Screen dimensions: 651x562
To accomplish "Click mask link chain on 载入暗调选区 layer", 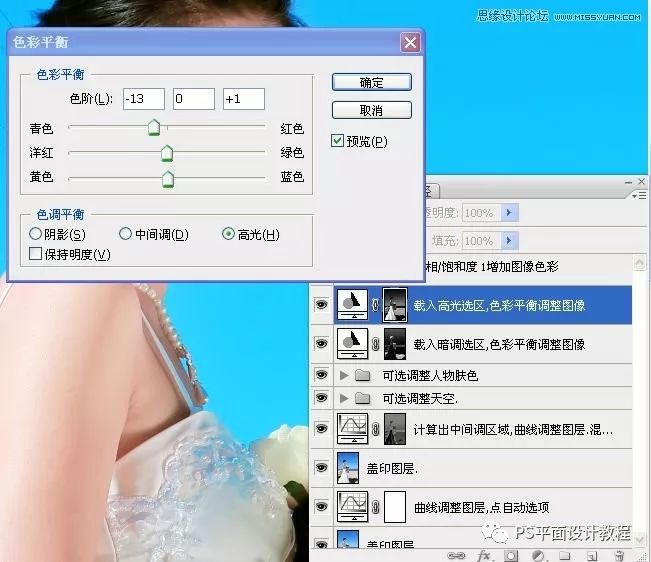I will pos(375,344).
